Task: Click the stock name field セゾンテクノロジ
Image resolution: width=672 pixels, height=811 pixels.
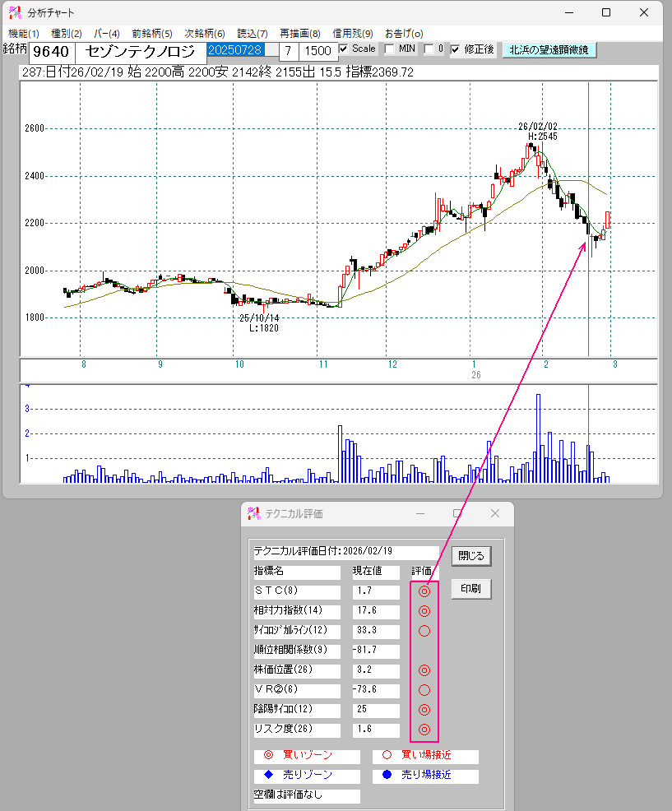Action: [x=141, y=52]
